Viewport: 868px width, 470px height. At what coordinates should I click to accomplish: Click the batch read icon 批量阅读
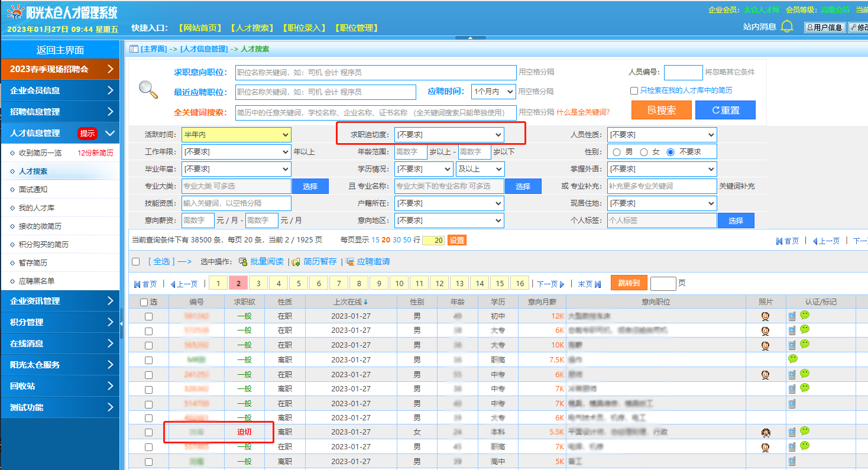click(242, 261)
